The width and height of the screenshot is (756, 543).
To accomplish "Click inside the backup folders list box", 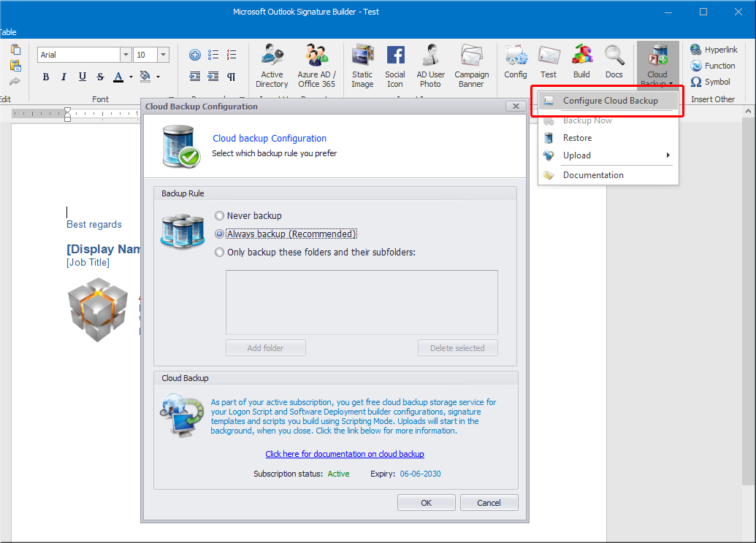I will click(x=362, y=302).
